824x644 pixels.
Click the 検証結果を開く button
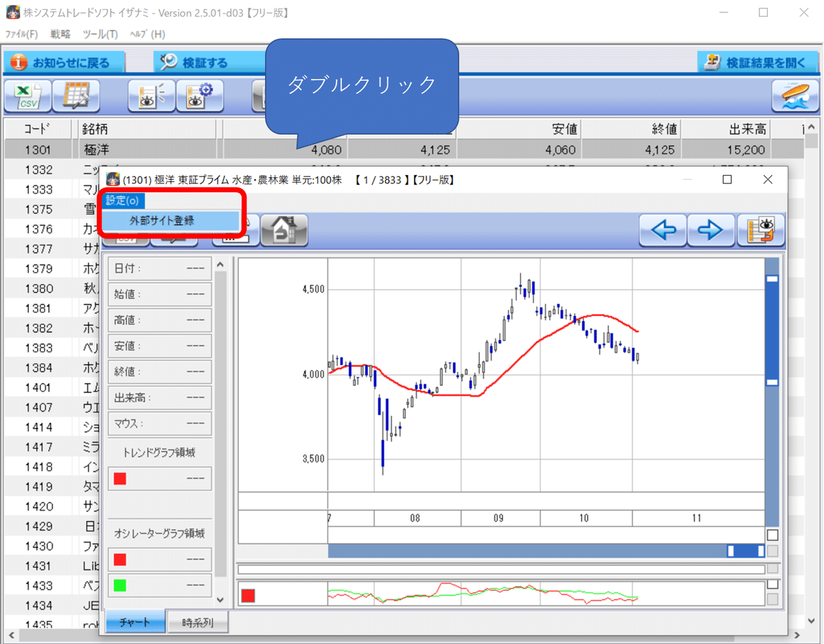click(x=759, y=61)
